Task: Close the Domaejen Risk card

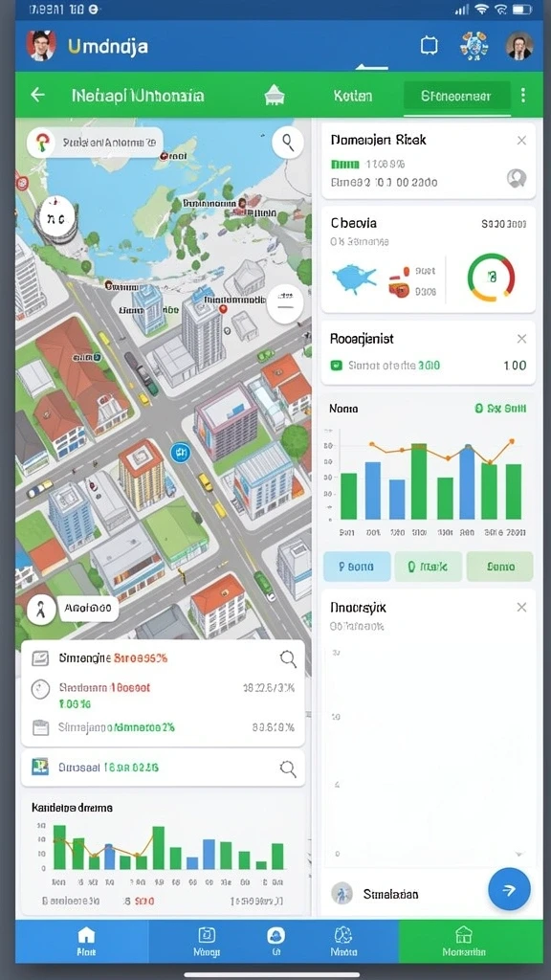Action: click(521, 141)
